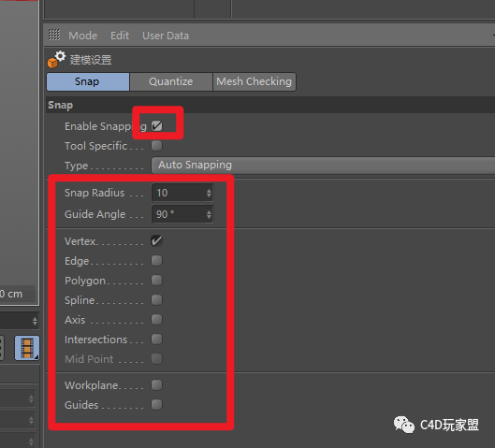Click the Snap Radius label
Viewport: 495px width, 448px height.
pos(95,193)
